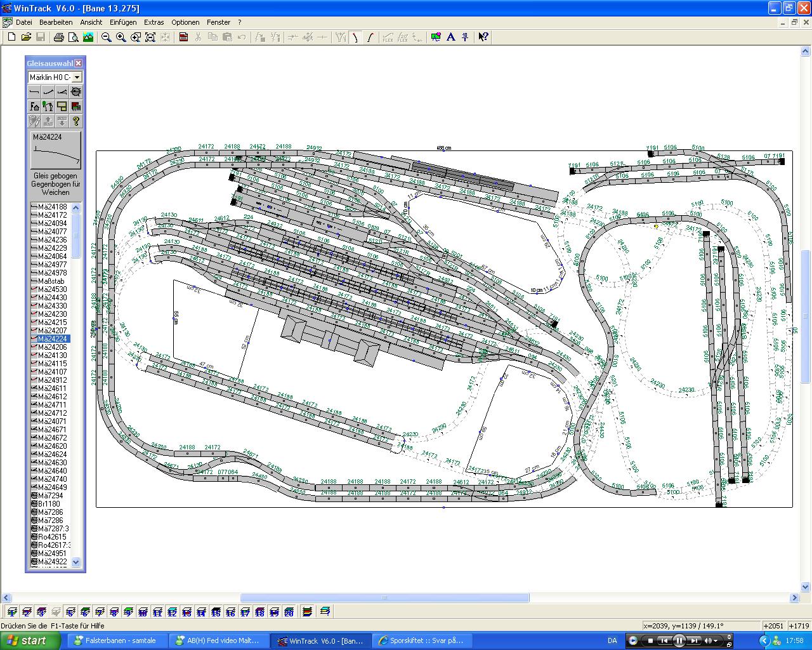Zoom in with the plus magnifier
The height and width of the screenshot is (650, 812).
[x=121, y=37]
